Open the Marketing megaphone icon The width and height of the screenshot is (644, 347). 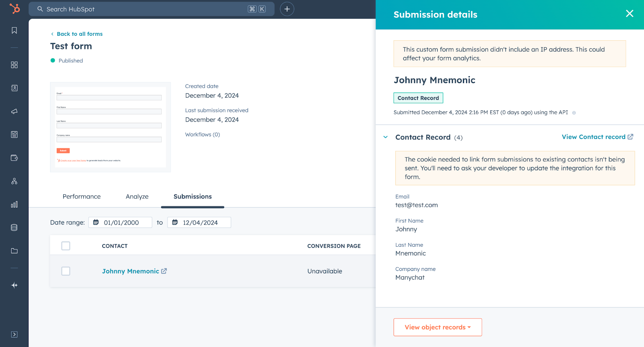click(14, 112)
